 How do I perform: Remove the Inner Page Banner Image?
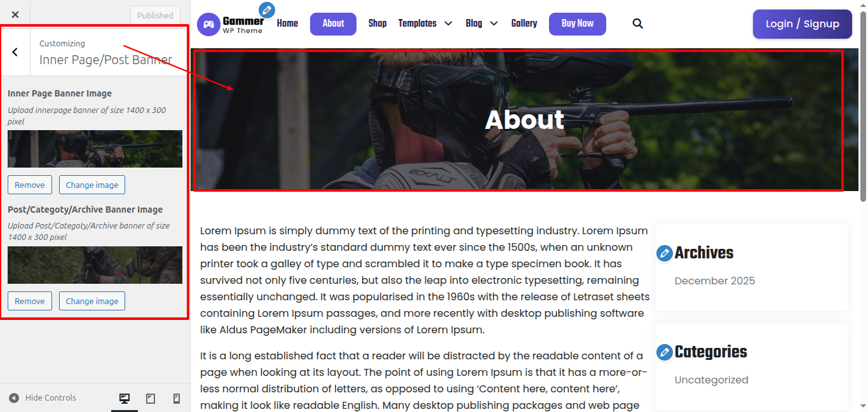coord(30,185)
